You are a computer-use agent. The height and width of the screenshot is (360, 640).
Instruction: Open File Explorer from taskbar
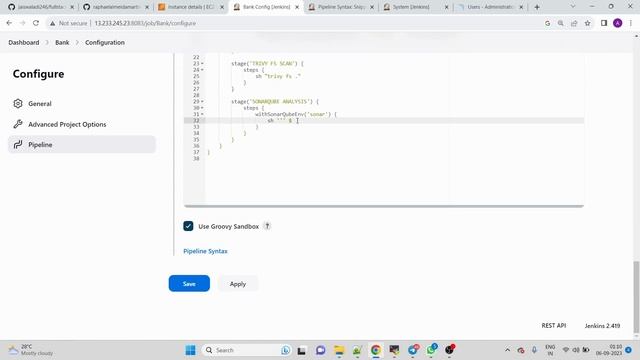click(x=339, y=350)
